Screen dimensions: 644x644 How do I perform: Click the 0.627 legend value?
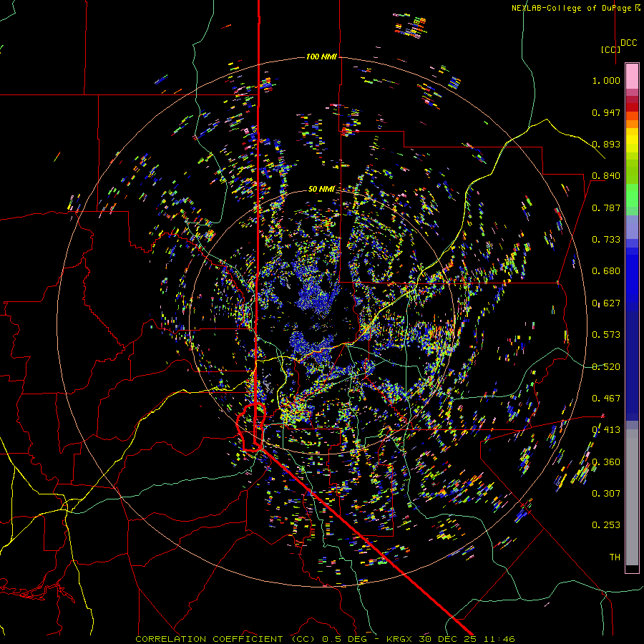[x=606, y=303]
